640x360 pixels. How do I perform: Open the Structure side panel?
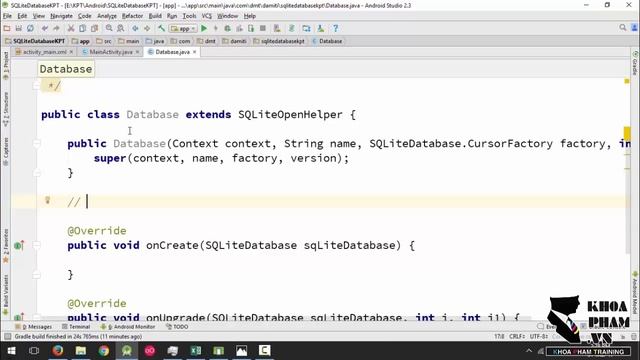pyautogui.click(x=6, y=109)
